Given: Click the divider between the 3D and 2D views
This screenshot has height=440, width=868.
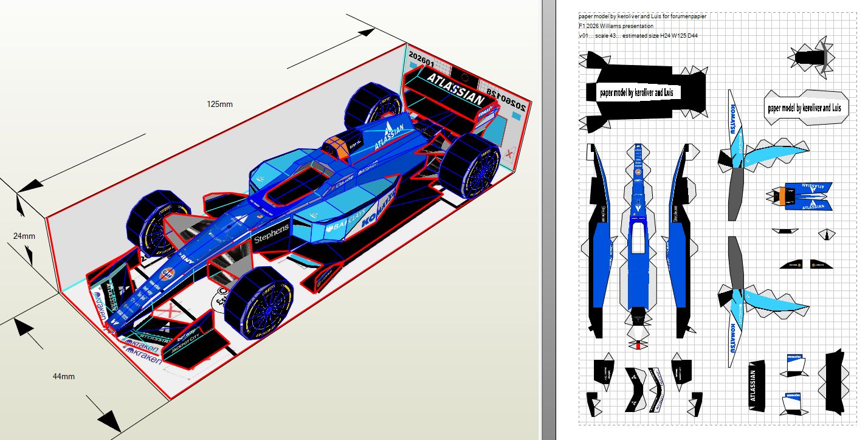Looking at the screenshot, I should (547, 220).
